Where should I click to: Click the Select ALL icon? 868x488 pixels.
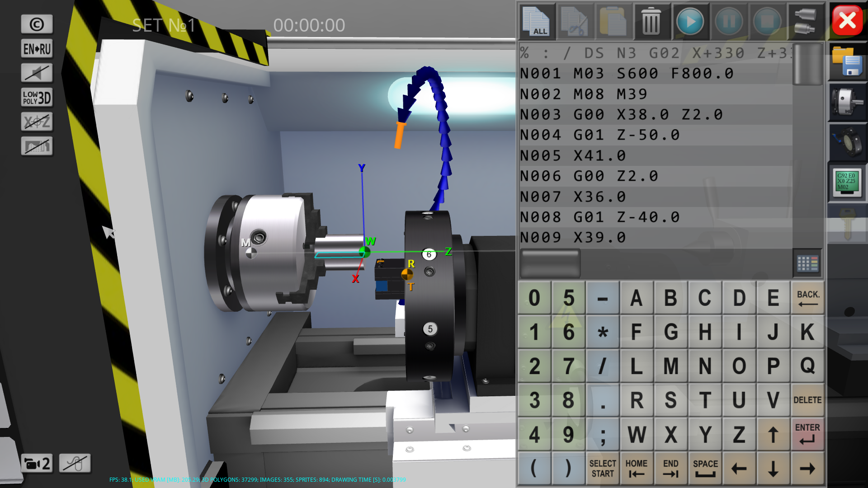537,21
